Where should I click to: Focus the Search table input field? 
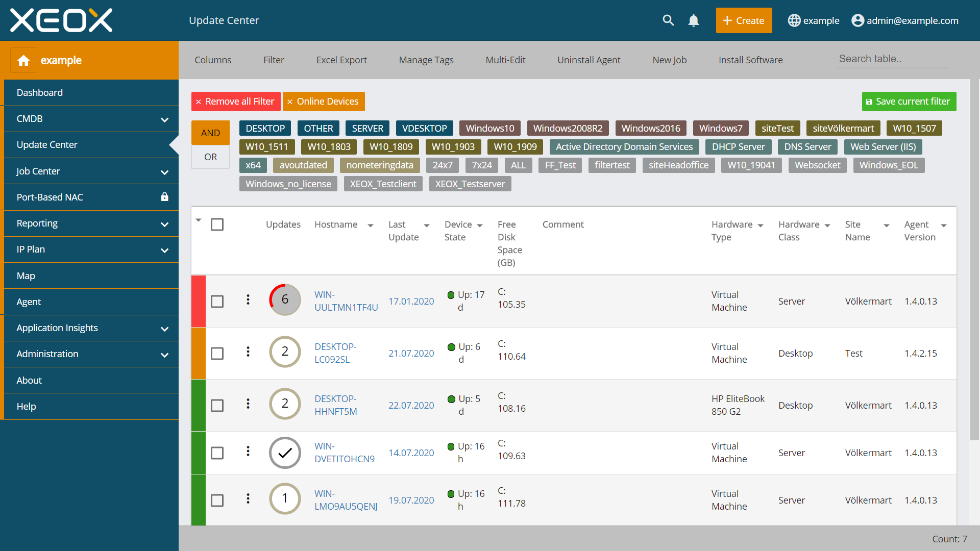click(894, 59)
